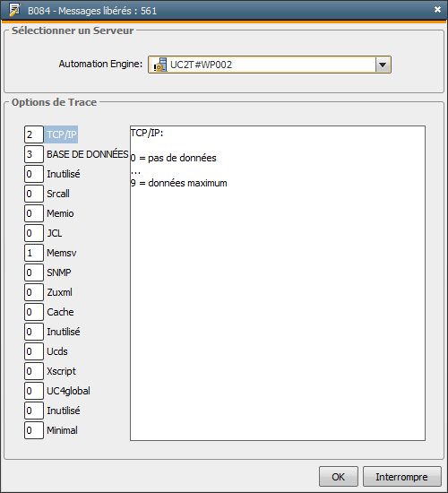The width and height of the screenshot is (448, 493).
Task: Focus the Zuxml trace value box
Action: [34, 292]
